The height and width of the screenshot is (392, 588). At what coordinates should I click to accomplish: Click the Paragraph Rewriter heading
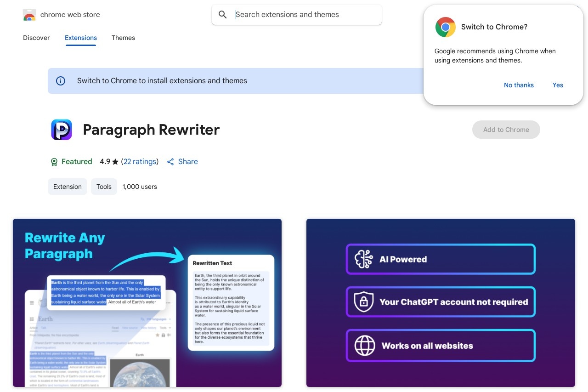(x=151, y=130)
